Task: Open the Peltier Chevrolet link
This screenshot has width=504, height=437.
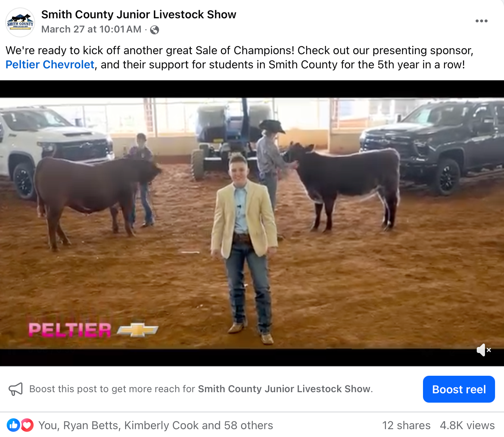Action: (50, 65)
